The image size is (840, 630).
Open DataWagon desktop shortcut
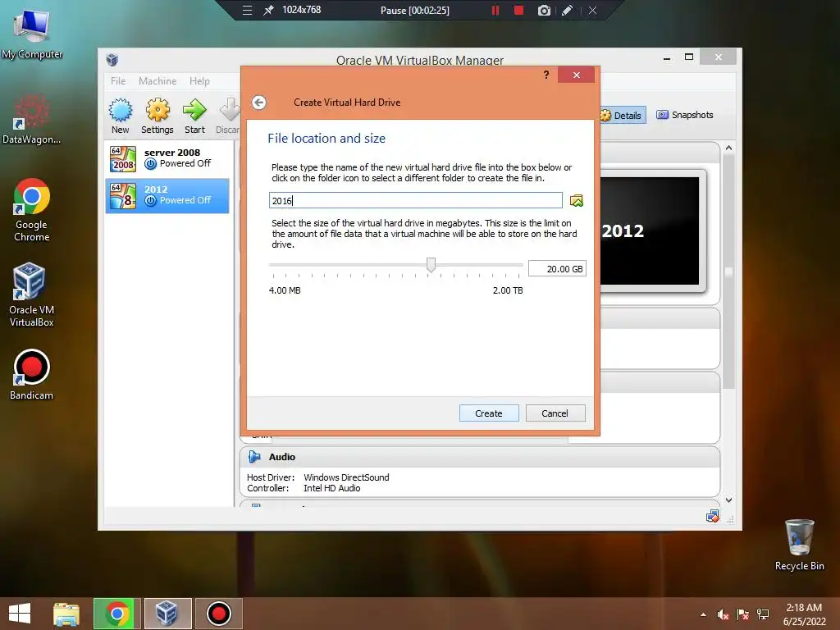32,119
